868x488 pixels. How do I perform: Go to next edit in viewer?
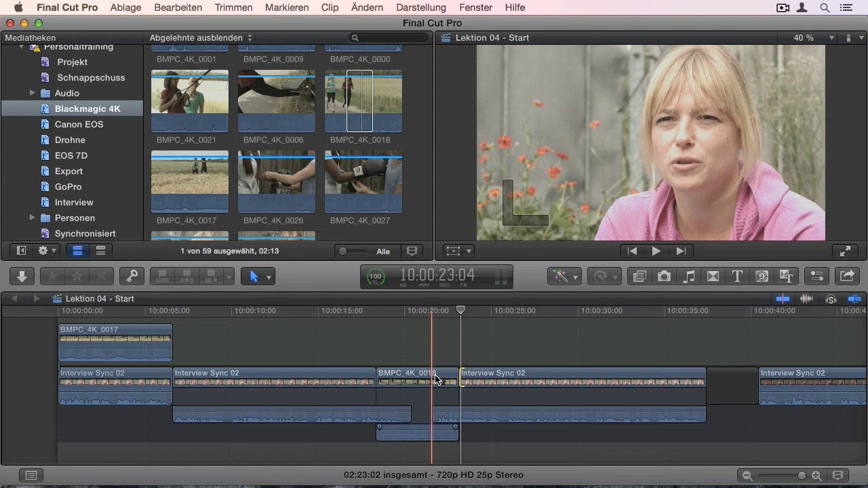[681, 251]
